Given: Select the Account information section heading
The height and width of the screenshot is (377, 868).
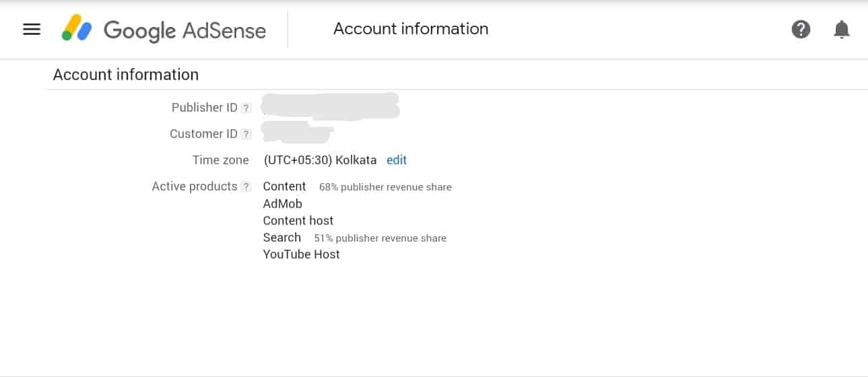Looking at the screenshot, I should [x=126, y=75].
